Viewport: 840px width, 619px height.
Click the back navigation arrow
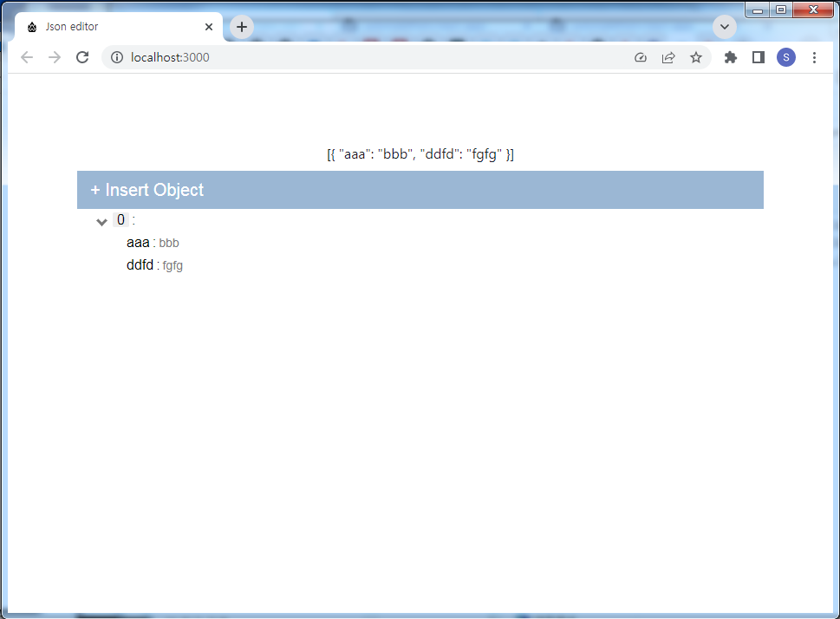(x=27, y=57)
